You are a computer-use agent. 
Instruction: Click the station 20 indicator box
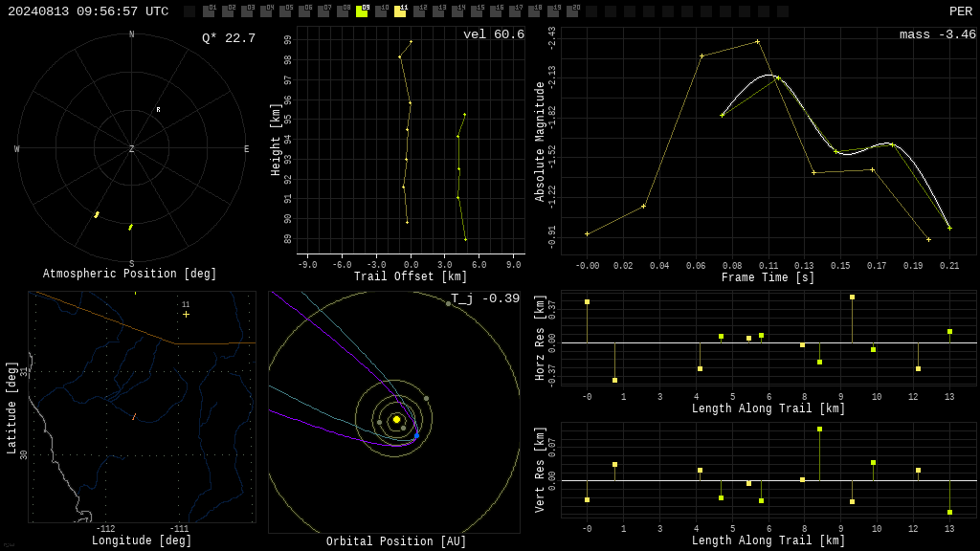click(x=572, y=11)
